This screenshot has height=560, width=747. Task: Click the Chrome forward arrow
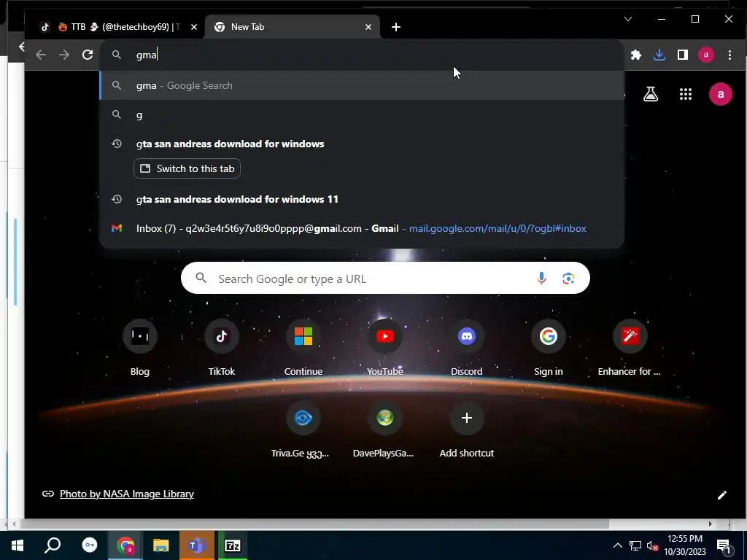[x=64, y=55]
